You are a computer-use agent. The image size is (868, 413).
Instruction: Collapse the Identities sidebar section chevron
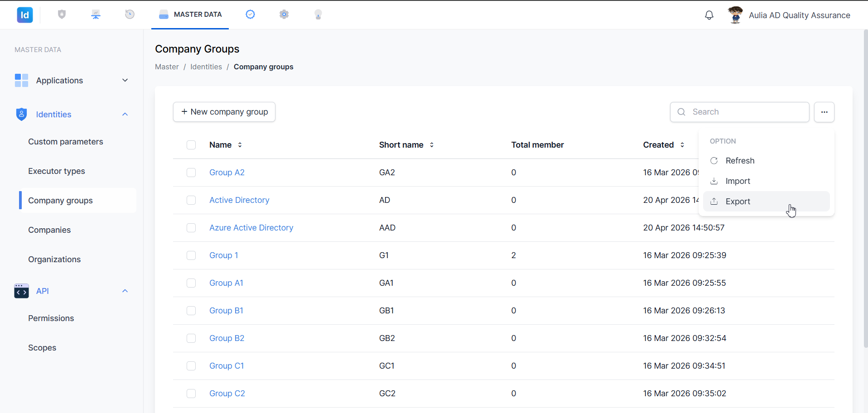click(125, 114)
